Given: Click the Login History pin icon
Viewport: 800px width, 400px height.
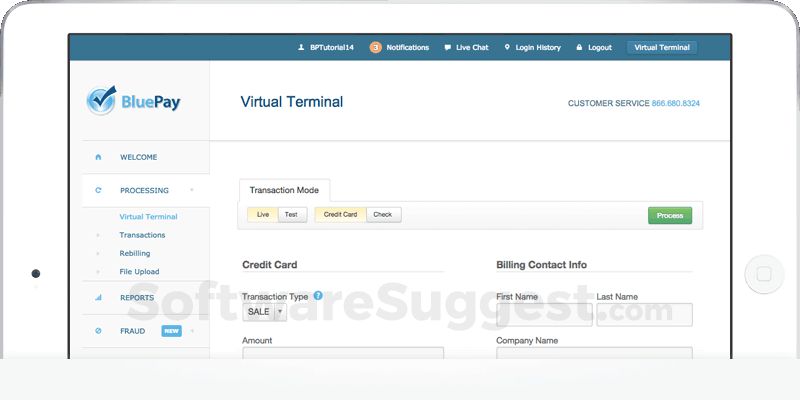Looking at the screenshot, I should point(507,47).
